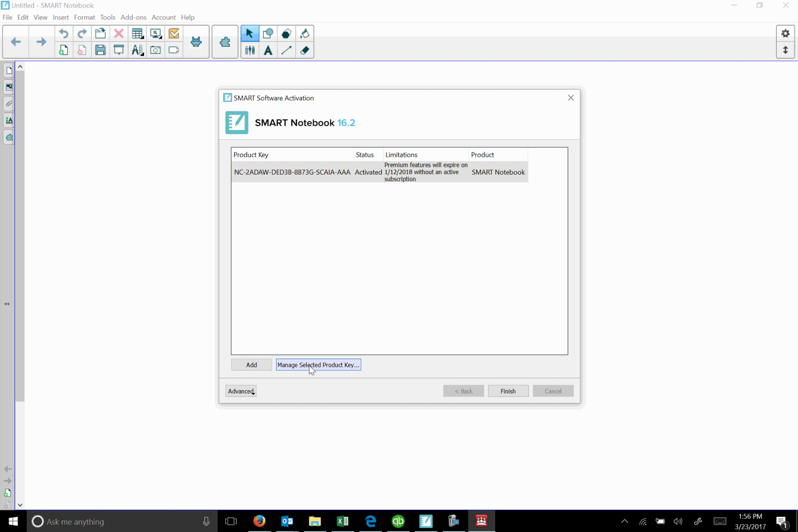Open the Measurement Tools dropdown

click(x=137, y=50)
